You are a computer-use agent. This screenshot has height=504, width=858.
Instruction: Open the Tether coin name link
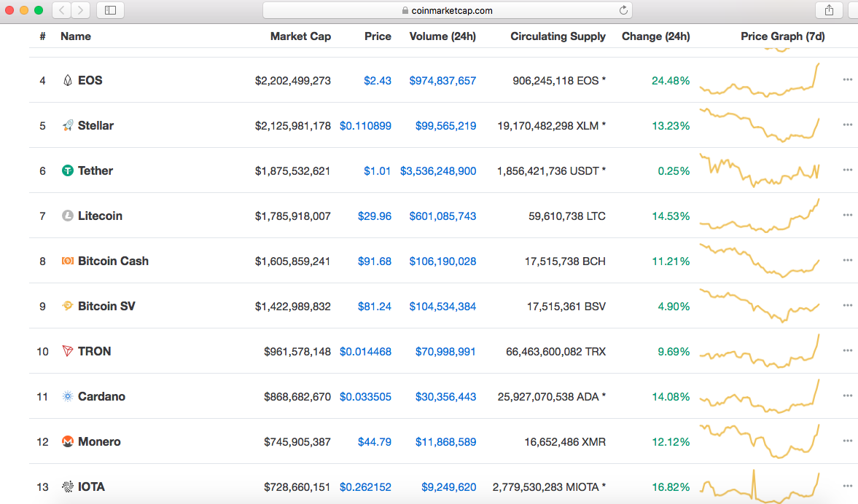[x=95, y=170]
